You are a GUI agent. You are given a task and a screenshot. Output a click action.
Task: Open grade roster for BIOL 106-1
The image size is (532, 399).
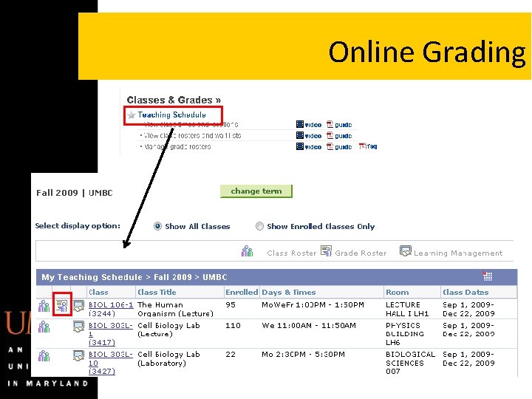coord(62,306)
